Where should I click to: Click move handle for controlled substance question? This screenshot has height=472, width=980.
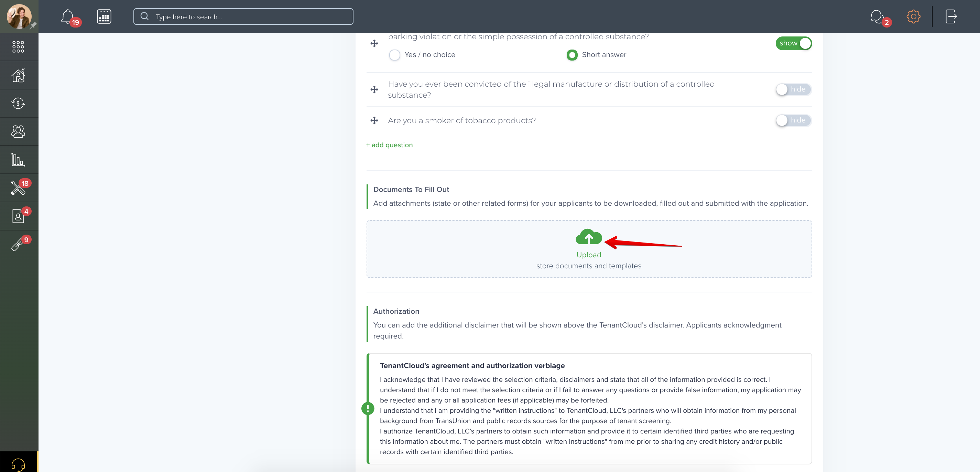coord(374,89)
